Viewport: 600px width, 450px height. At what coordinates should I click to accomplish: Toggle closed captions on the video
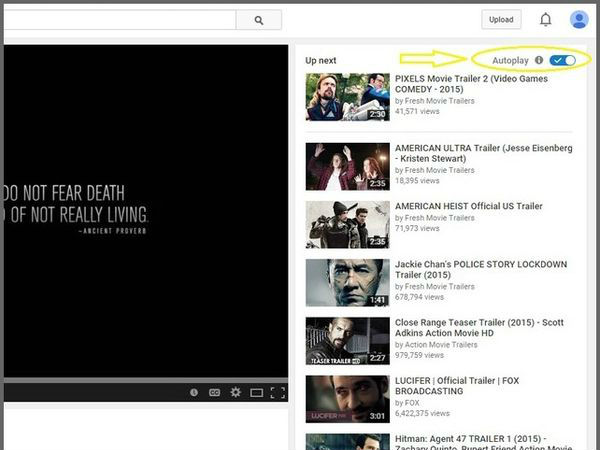tap(214, 393)
